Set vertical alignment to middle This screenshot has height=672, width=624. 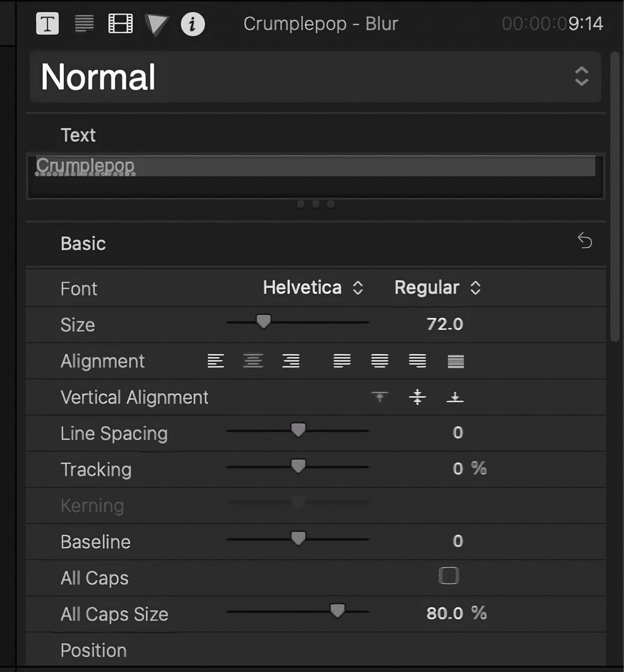coord(417,397)
